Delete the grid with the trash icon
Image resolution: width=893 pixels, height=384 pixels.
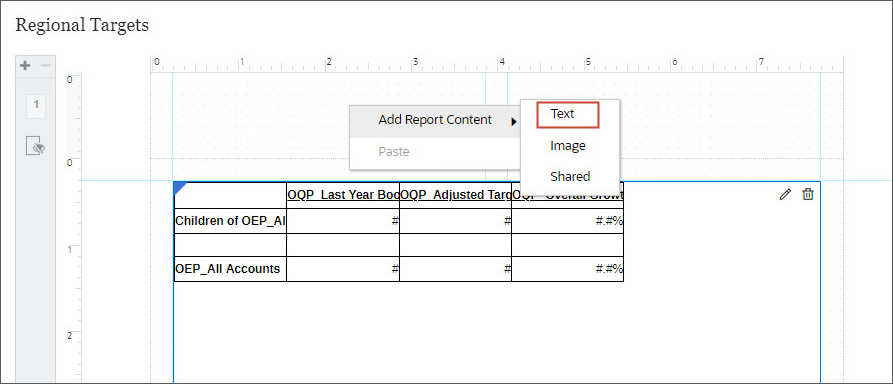[808, 194]
